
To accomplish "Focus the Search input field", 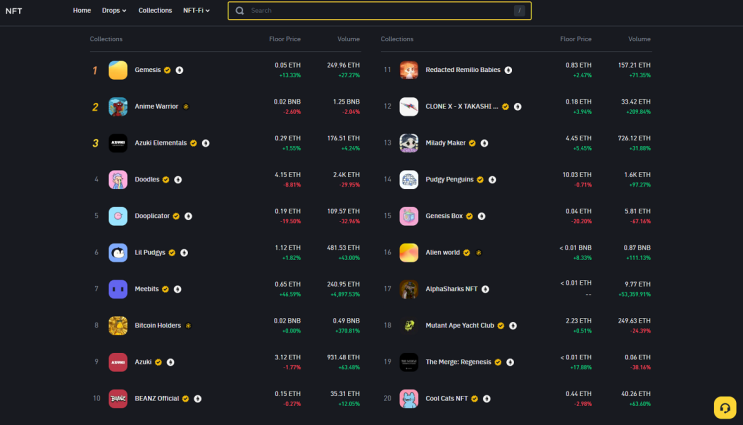I will pyautogui.click(x=380, y=10).
